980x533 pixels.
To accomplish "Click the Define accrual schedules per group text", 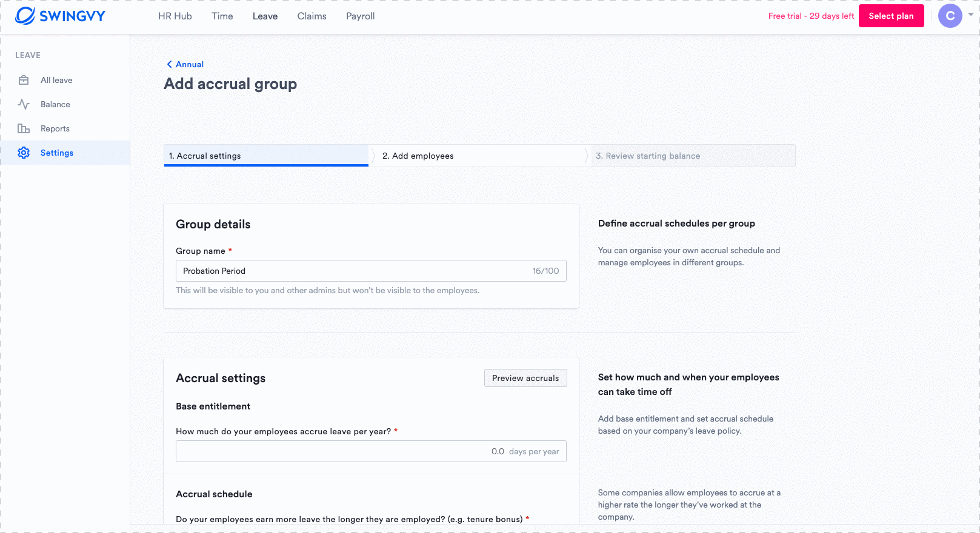I will tap(676, 223).
